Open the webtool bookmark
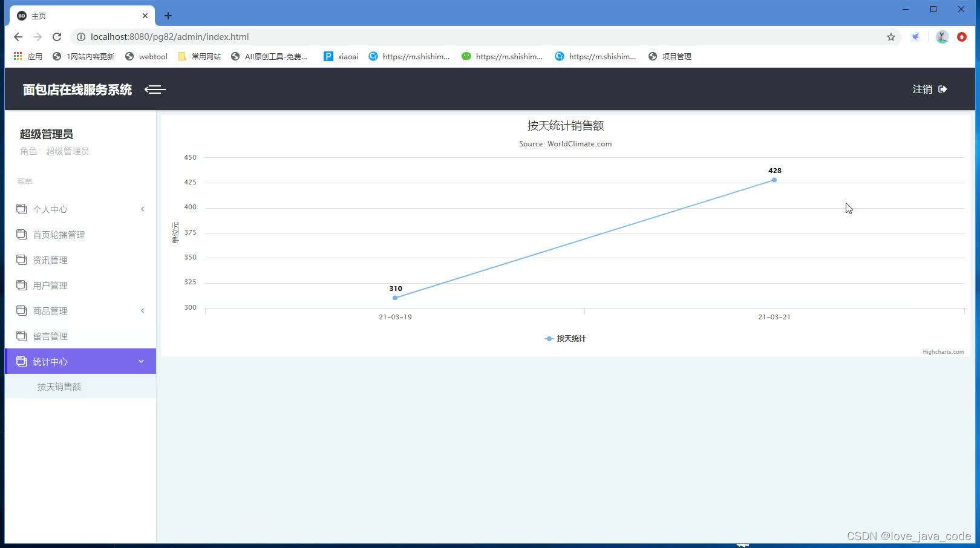 [146, 56]
